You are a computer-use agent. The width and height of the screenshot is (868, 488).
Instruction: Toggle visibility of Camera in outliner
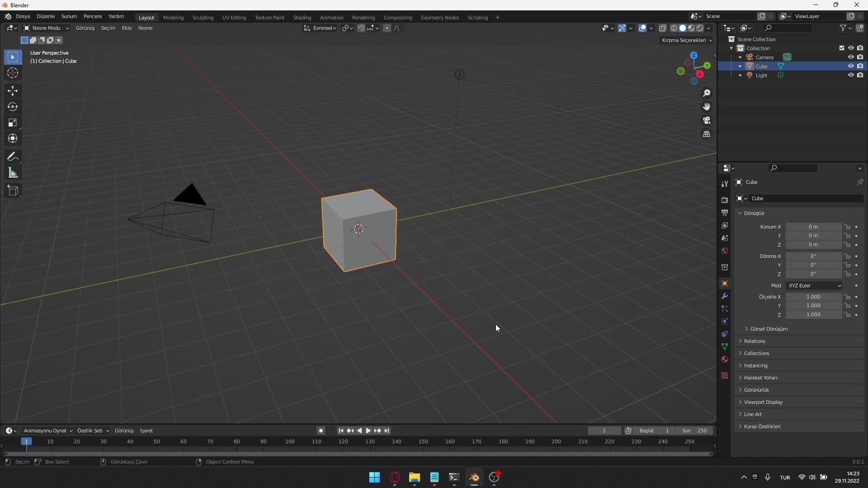(x=851, y=56)
